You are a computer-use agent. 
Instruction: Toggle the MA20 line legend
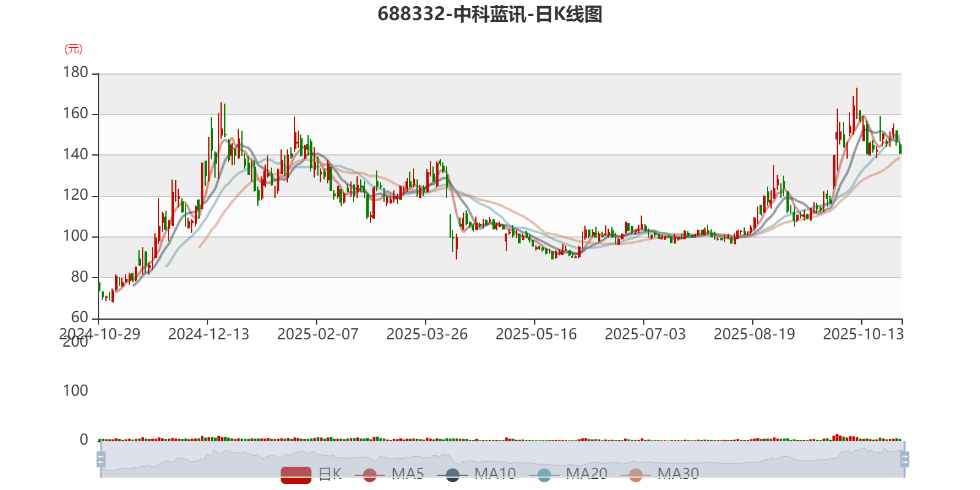pyautogui.click(x=568, y=474)
